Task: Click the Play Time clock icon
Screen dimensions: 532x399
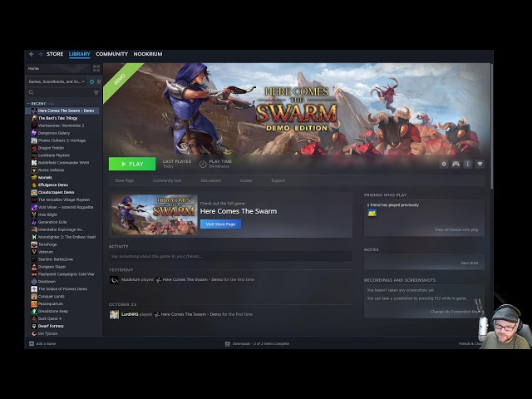Action: coord(203,164)
